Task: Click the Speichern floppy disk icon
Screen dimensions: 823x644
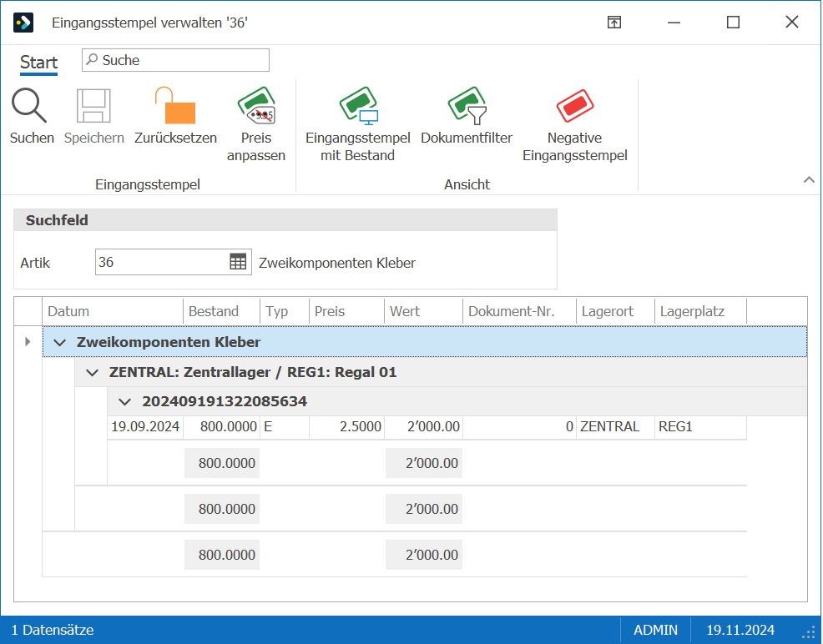Action: [x=94, y=106]
